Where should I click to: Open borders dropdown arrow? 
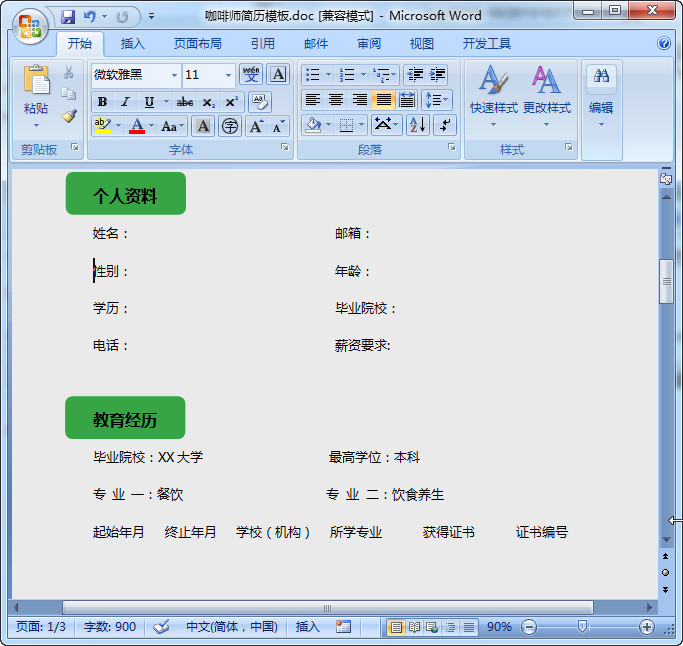pos(362,125)
